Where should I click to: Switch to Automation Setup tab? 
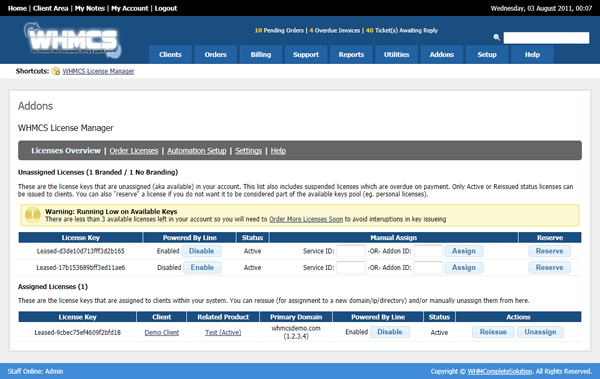coord(197,151)
